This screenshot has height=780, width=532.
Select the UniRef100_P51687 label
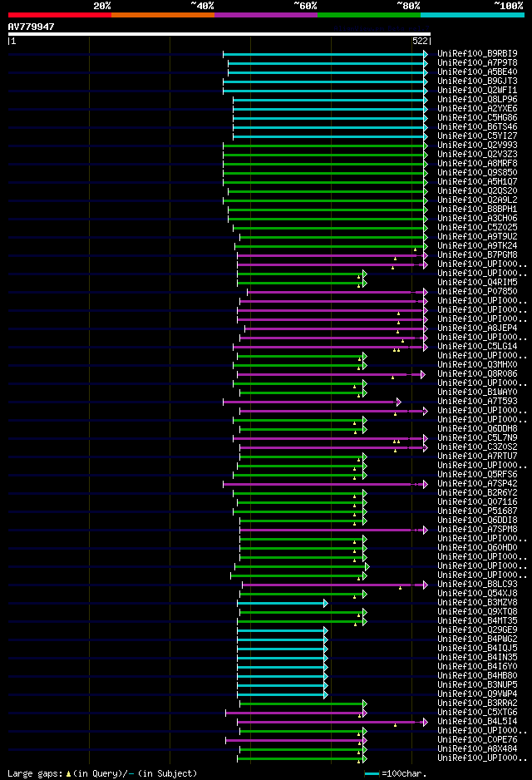tap(477, 511)
